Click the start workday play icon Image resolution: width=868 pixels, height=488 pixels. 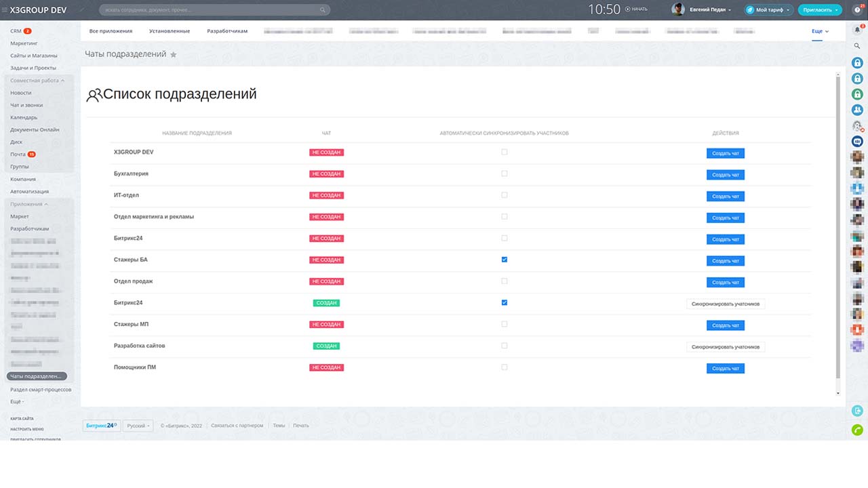627,9
